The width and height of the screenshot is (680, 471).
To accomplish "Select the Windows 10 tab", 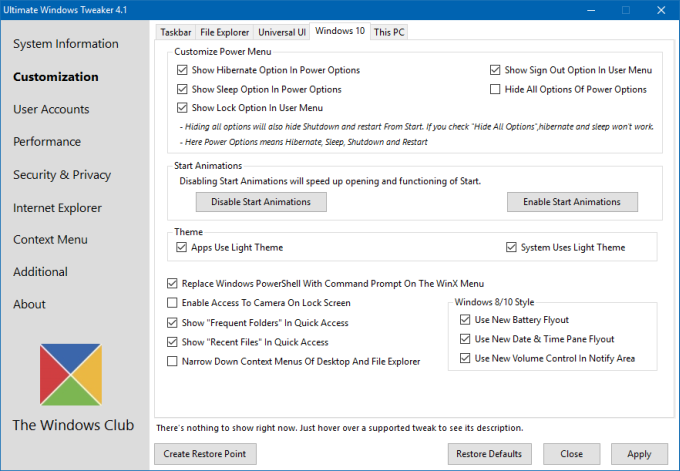I will tap(340, 31).
